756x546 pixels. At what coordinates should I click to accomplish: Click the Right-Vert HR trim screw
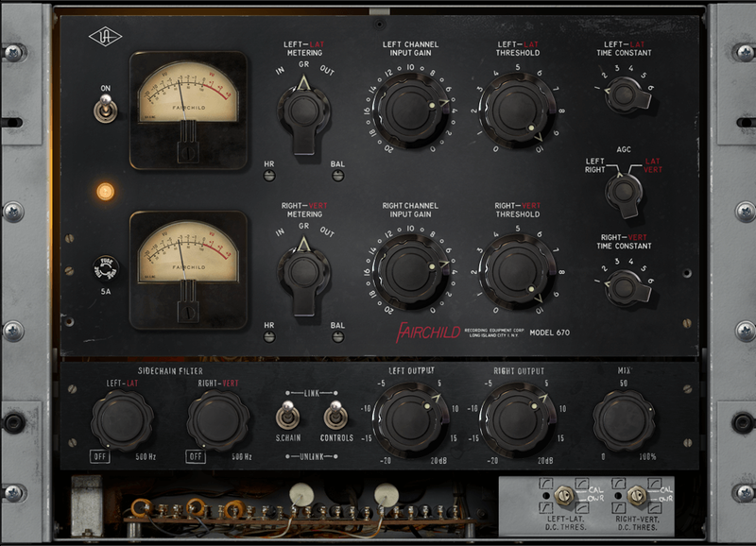[269, 337]
